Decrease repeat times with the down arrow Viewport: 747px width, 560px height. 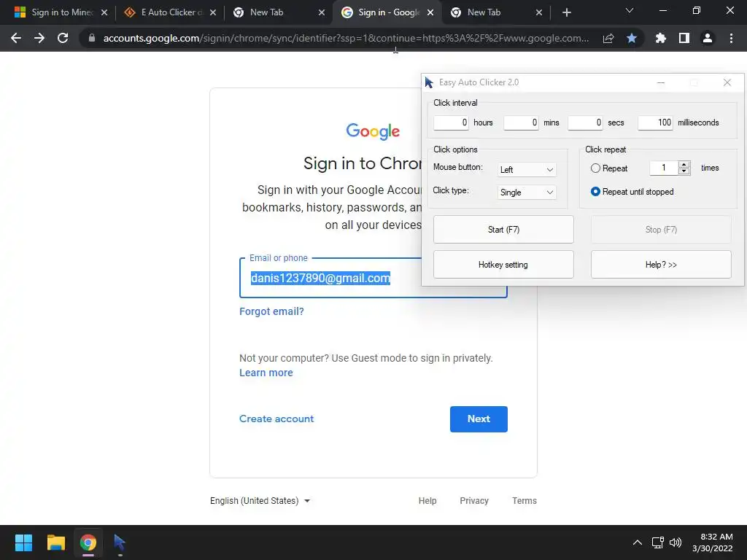coord(684,171)
